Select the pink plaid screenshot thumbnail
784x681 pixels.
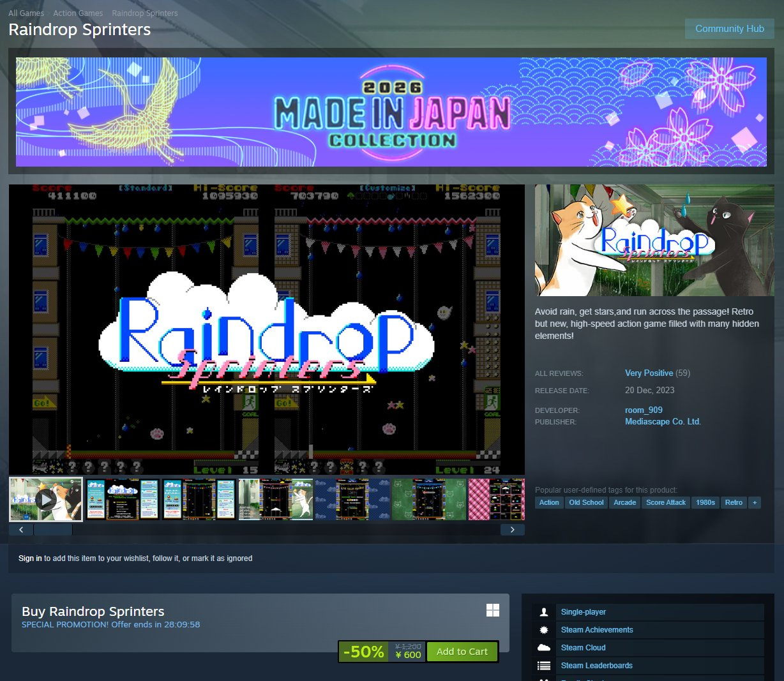[497, 499]
